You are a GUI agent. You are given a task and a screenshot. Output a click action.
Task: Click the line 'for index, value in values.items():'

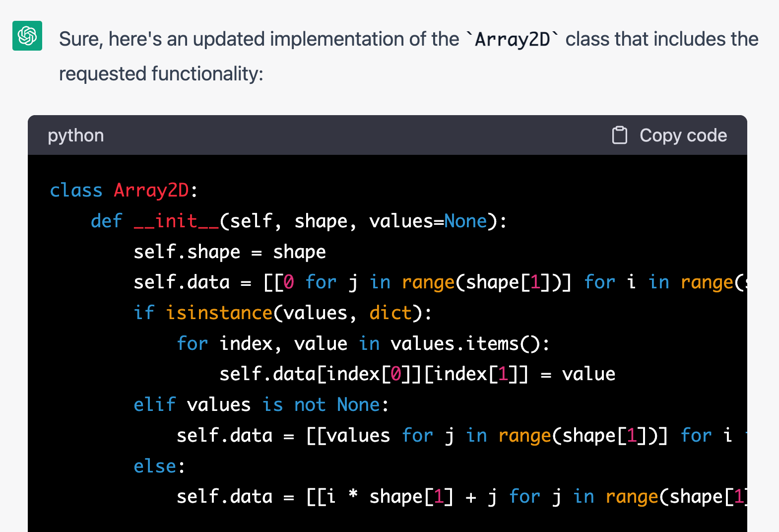363,343
